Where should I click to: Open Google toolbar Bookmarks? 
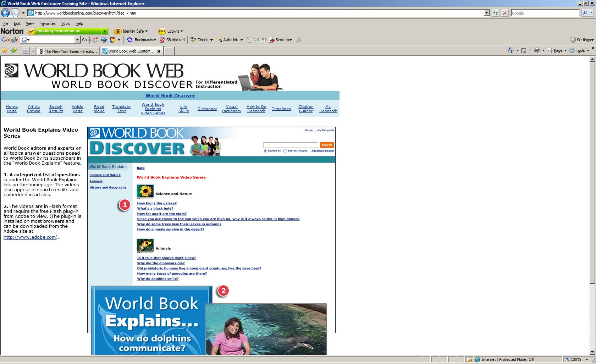click(x=142, y=40)
